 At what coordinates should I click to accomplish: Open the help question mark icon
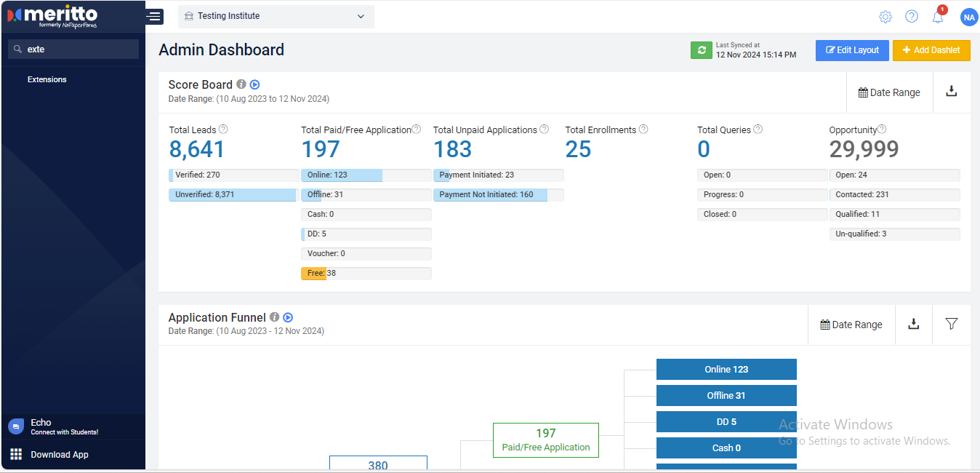click(x=911, y=17)
